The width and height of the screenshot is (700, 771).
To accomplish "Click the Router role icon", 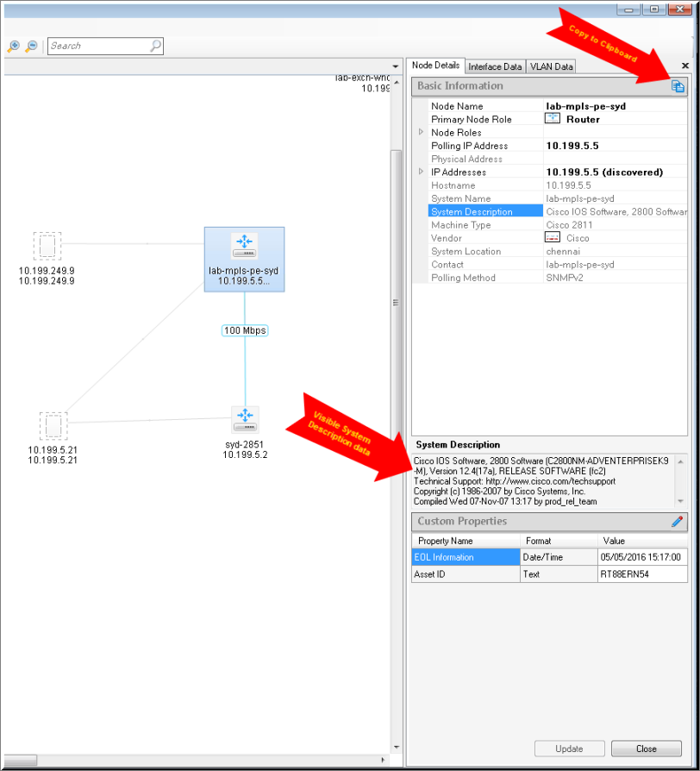I will pos(553,118).
